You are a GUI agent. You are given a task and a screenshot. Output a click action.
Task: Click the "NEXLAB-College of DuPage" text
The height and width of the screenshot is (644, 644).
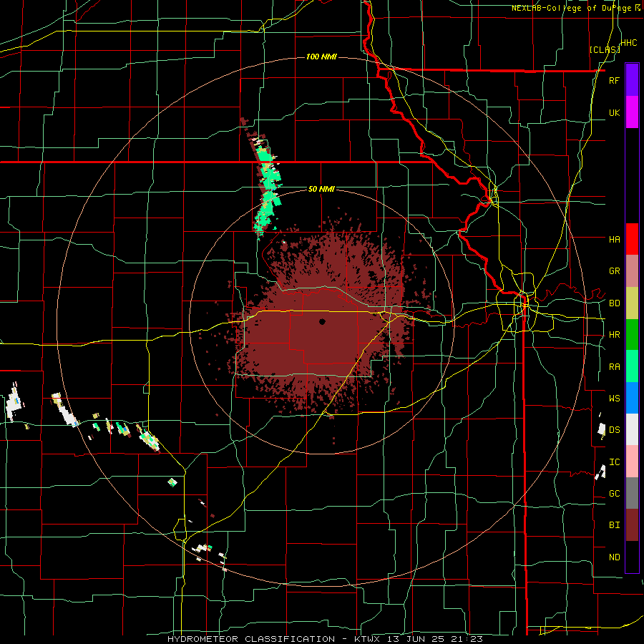[x=572, y=8]
